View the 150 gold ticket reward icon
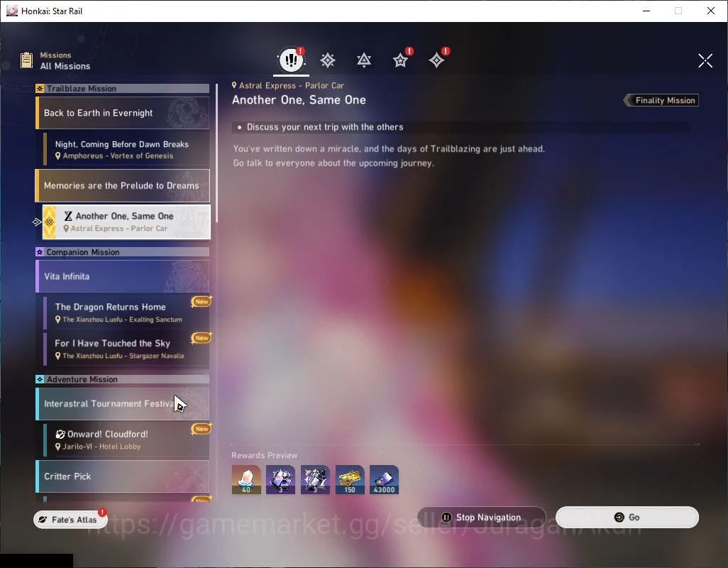Image resolution: width=728 pixels, height=568 pixels. (x=350, y=479)
